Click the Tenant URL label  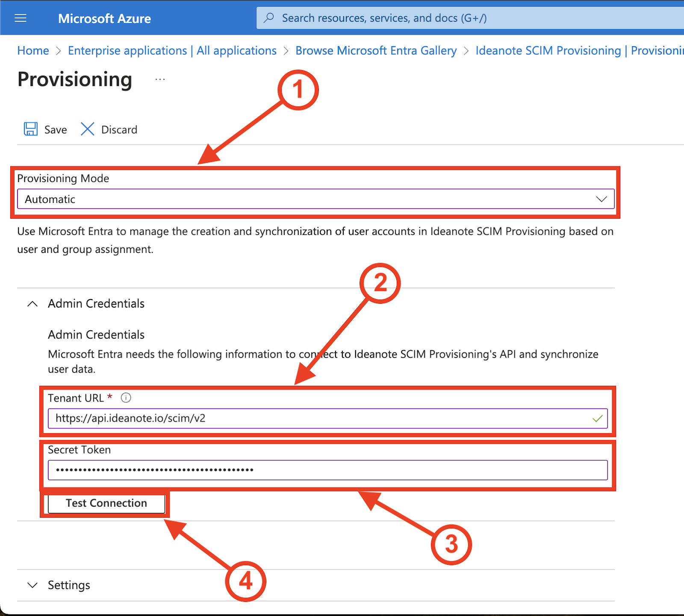coord(76,398)
